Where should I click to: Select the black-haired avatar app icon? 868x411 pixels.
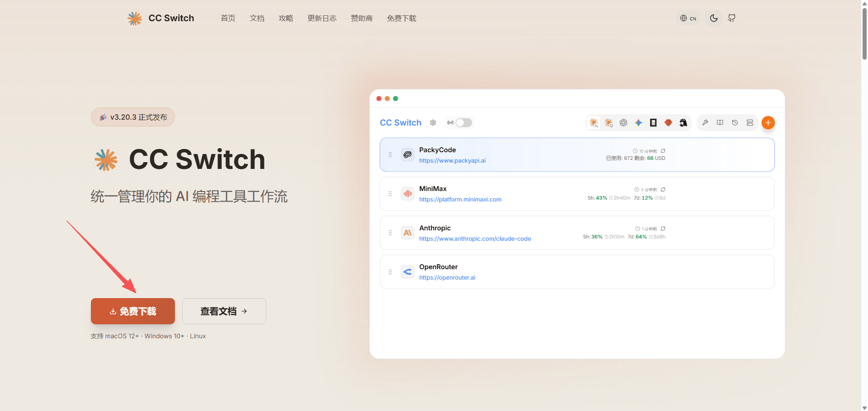click(683, 122)
